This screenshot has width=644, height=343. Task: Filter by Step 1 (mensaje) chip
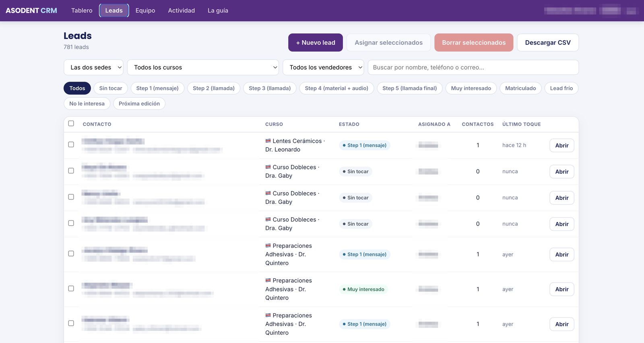click(157, 88)
